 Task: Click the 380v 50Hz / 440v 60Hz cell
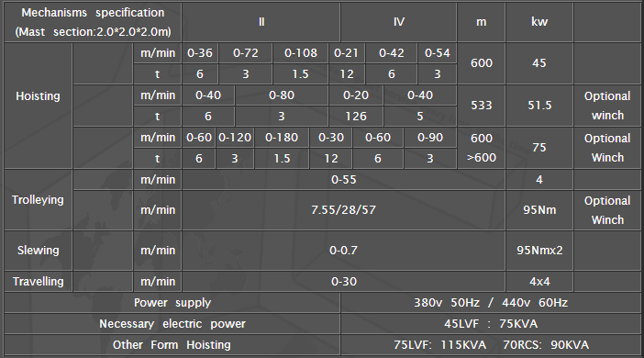coord(491,303)
